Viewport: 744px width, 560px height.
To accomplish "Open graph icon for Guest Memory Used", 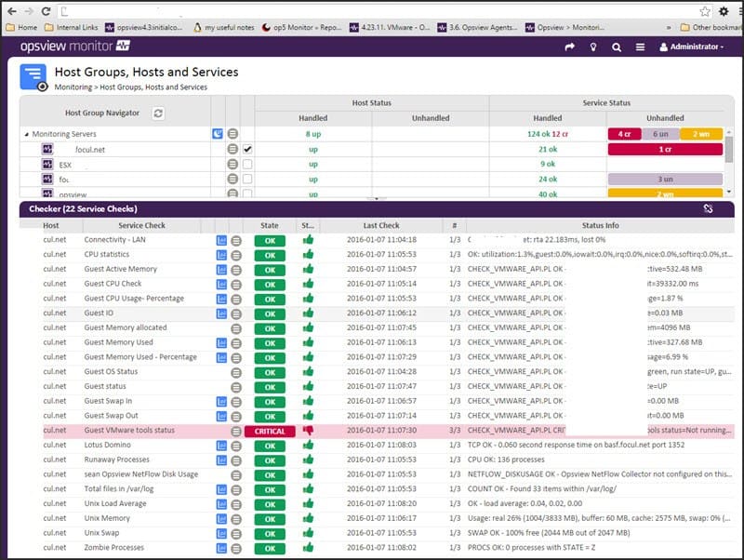I will [x=221, y=343].
